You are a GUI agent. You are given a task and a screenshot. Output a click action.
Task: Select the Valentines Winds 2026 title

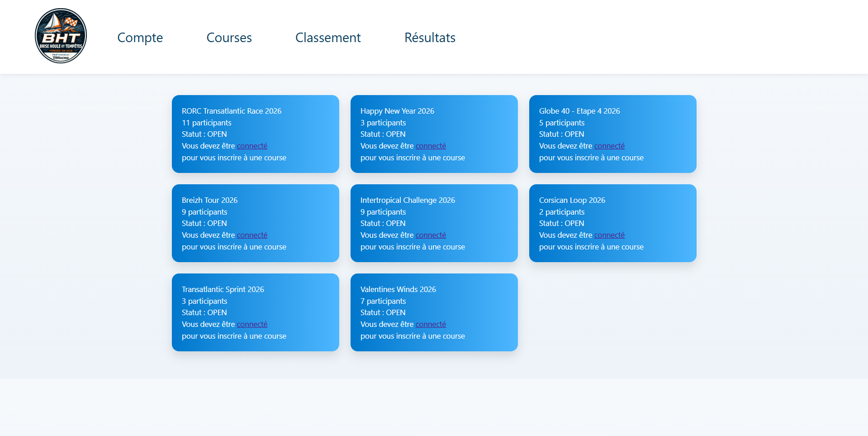[398, 289]
